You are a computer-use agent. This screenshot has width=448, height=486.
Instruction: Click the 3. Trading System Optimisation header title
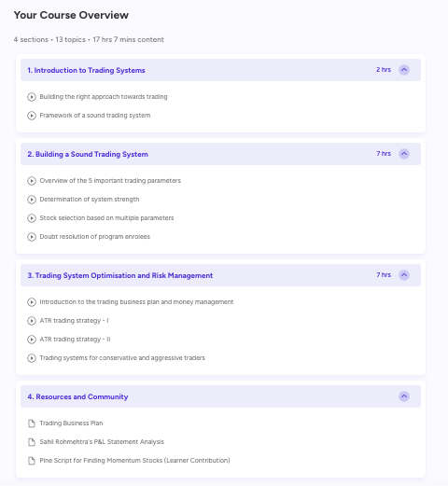coord(120,275)
